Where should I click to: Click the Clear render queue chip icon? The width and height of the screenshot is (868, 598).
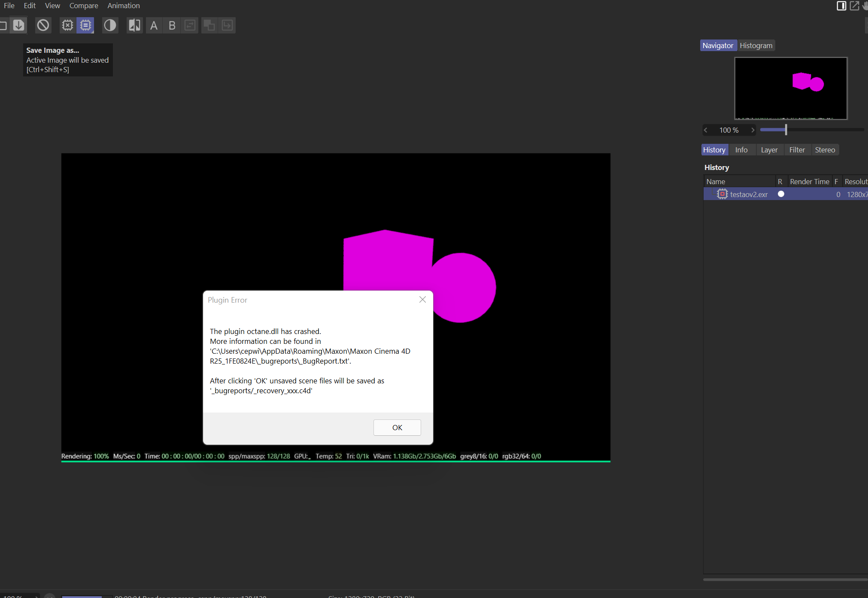67,25
